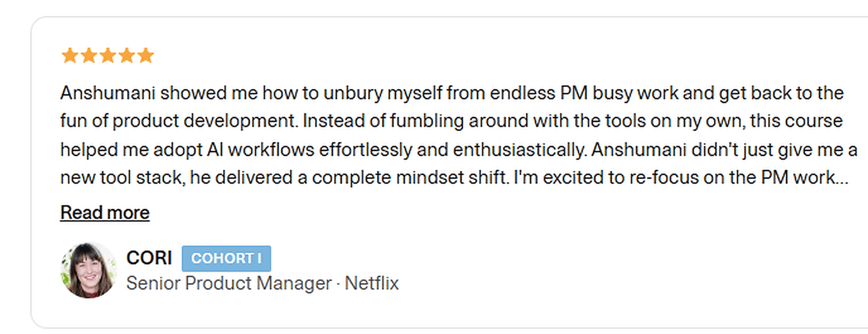Image resolution: width=868 pixels, height=334 pixels.
Task: Expand the review with Read more
Action: click(105, 212)
